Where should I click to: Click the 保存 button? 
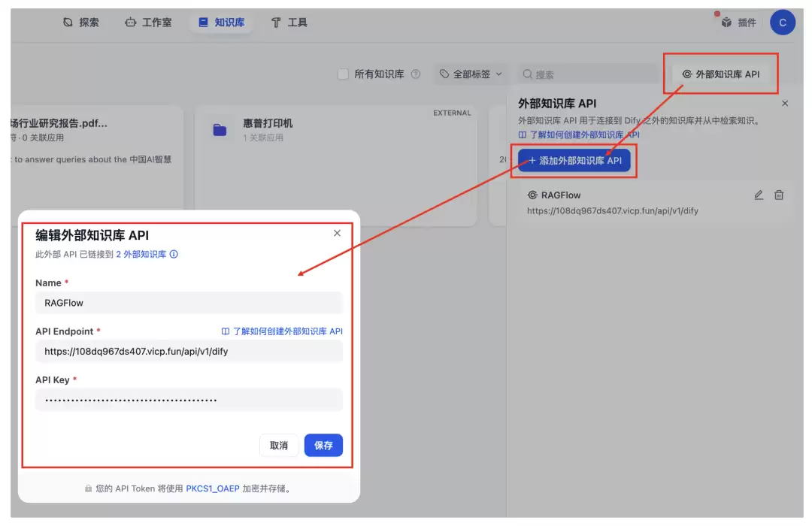click(323, 446)
